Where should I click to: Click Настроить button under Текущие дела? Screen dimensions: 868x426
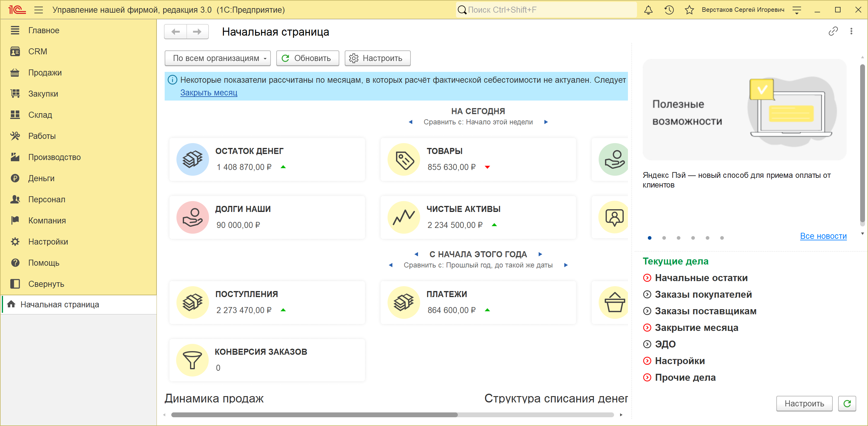(804, 403)
